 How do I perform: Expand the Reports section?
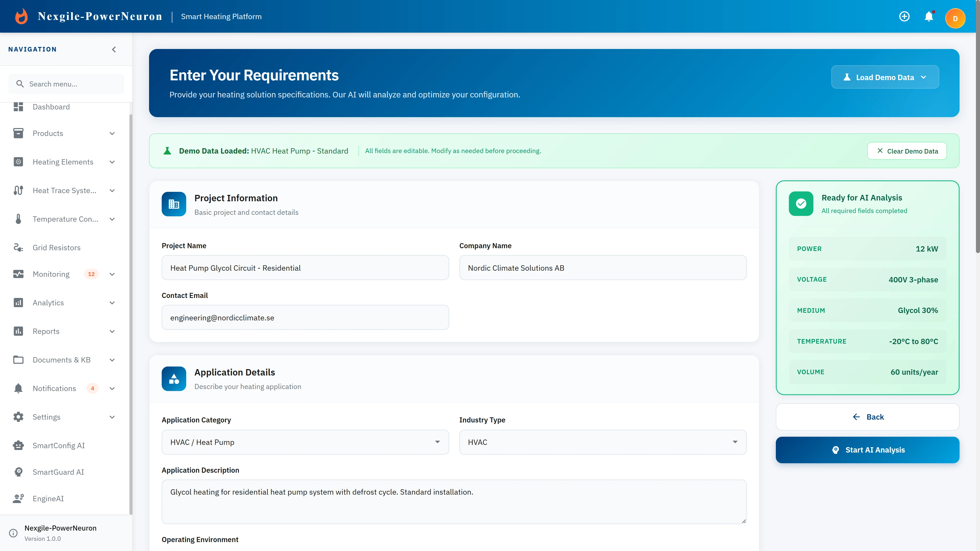pyautogui.click(x=46, y=331)
